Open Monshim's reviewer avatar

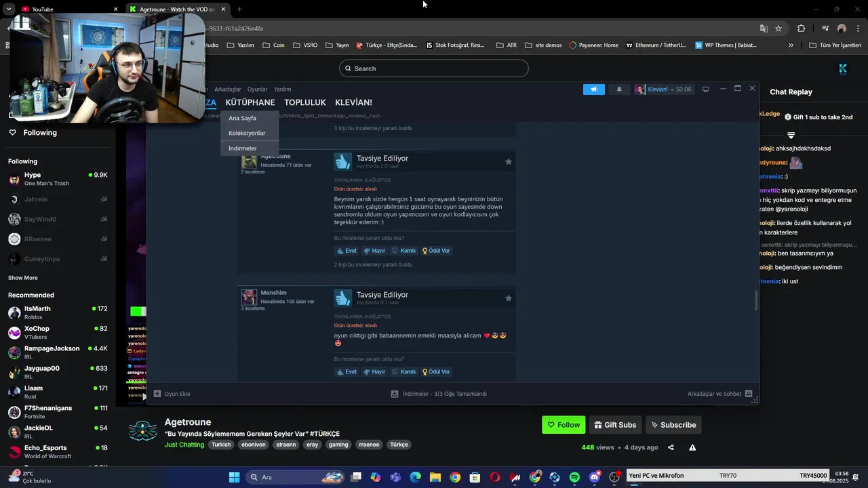click(249, 297)
